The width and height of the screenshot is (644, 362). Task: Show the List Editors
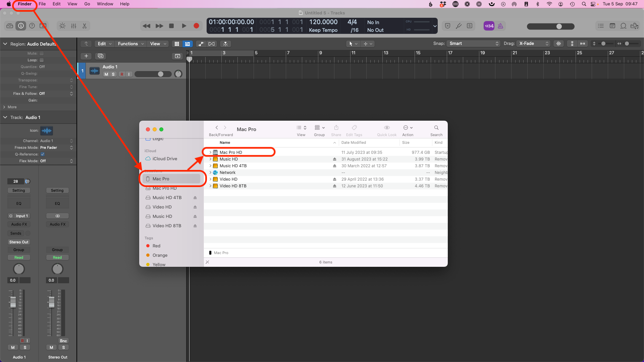point(601,25)
